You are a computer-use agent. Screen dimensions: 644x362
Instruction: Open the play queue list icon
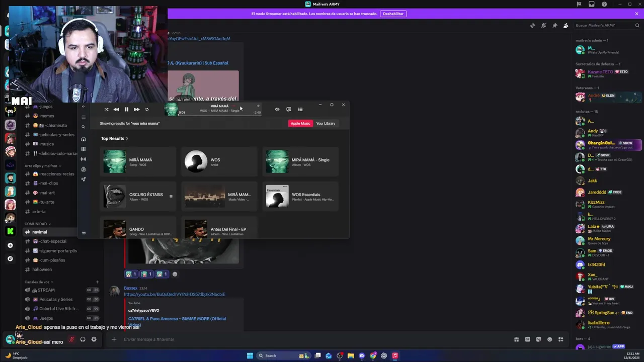pos(300,109)
